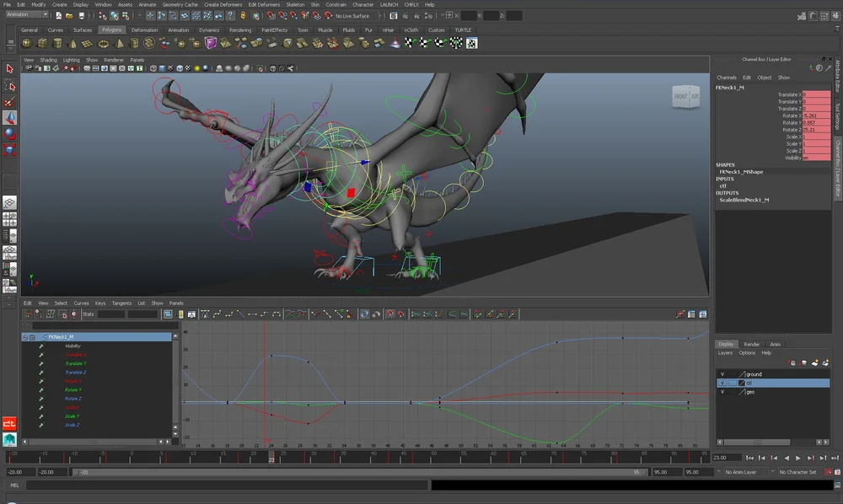Click the polygon cube icon on the shelf
Image resolution: width=843 pixels, height=504 pixels.
point(40,43)
